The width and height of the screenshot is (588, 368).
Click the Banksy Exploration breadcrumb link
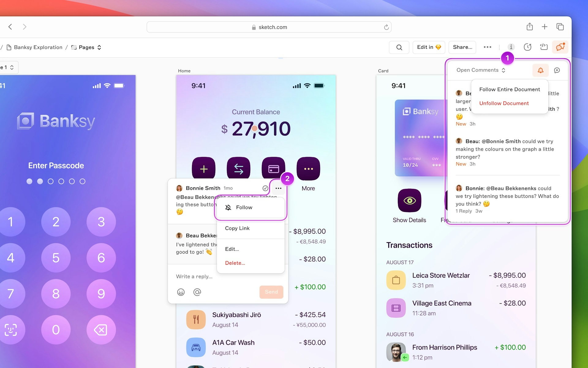pos(38,47)
